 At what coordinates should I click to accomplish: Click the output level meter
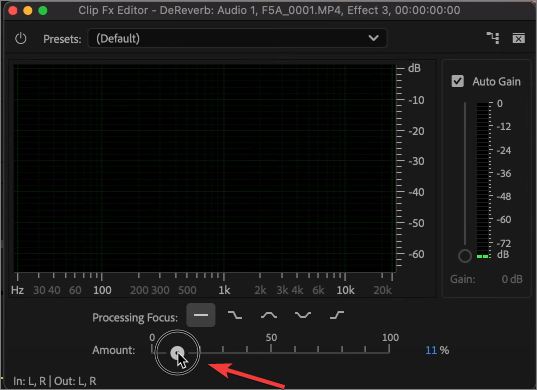[483, 180]
